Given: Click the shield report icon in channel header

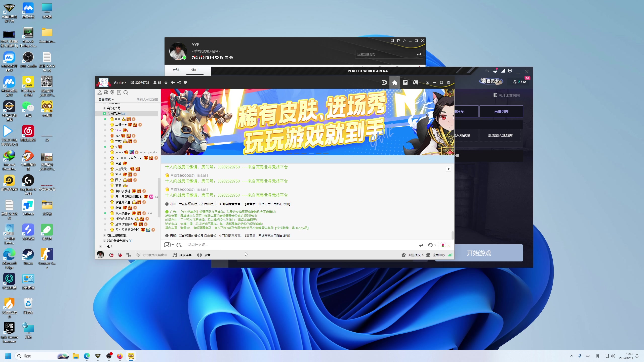Looking at the screenshot, I should coord(185,82).
